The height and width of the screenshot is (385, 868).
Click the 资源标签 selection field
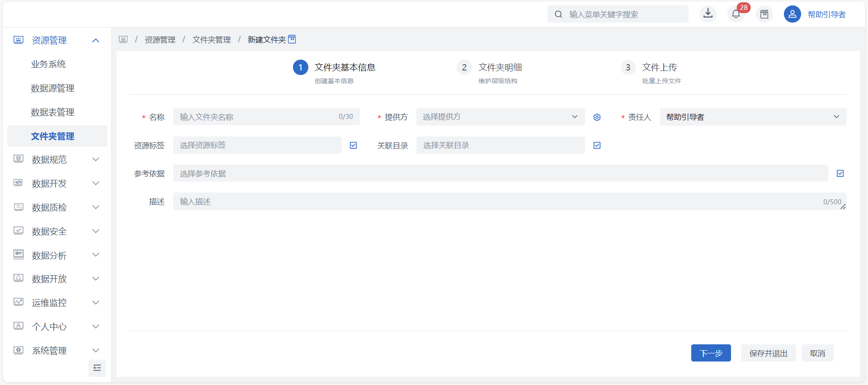257,145
